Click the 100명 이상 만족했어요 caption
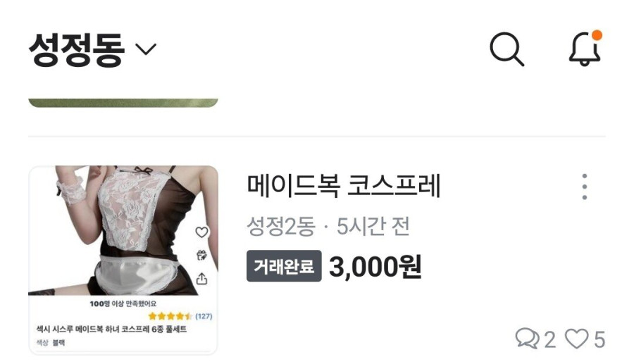This screenshot has width=634, height=364. click(x=123, y=303)
